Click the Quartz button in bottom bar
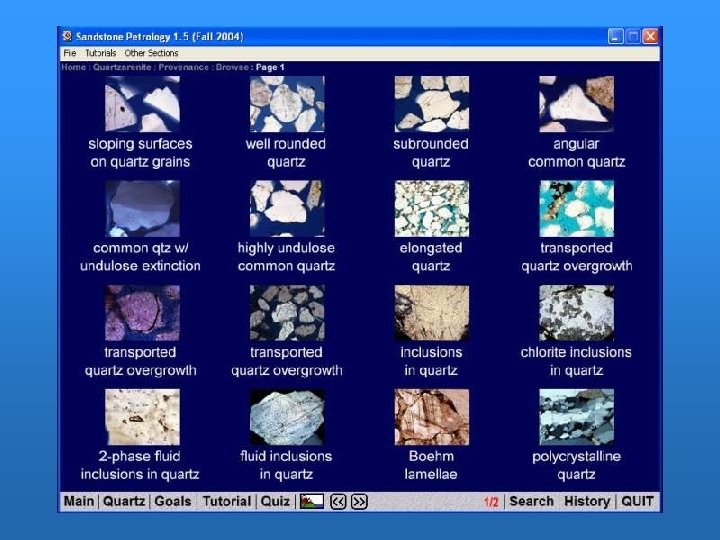The image size is (720, 540). (x=124, y=501)
